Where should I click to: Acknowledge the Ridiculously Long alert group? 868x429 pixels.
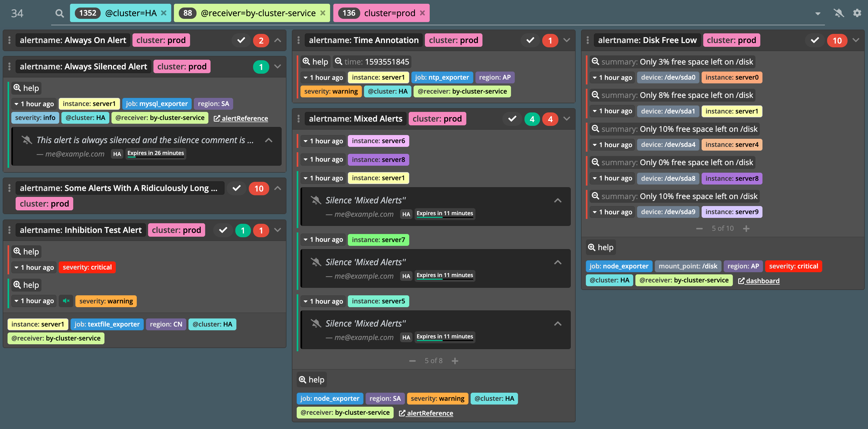click(237, 188)
